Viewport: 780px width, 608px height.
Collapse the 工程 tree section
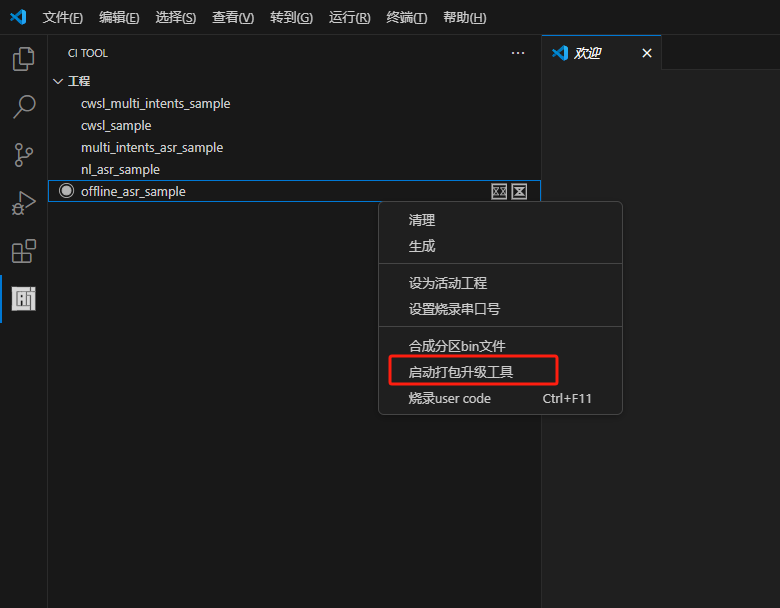(x=58, y=81)
